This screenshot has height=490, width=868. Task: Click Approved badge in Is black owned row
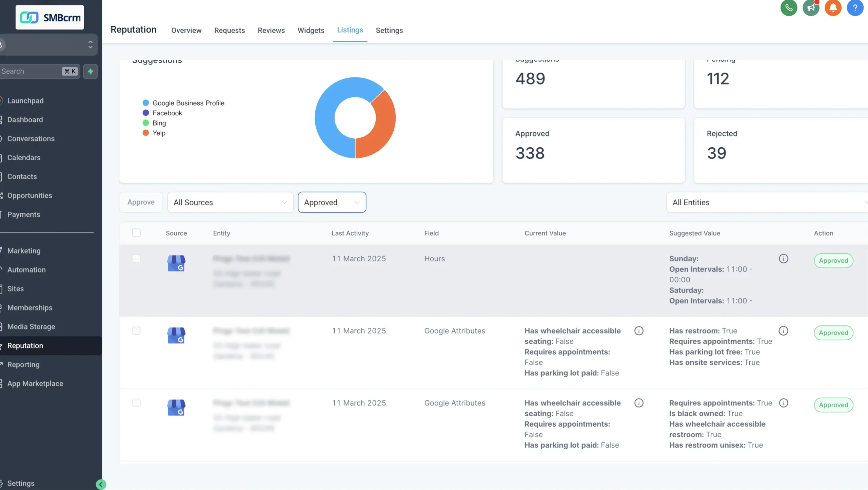pos(833,405)
